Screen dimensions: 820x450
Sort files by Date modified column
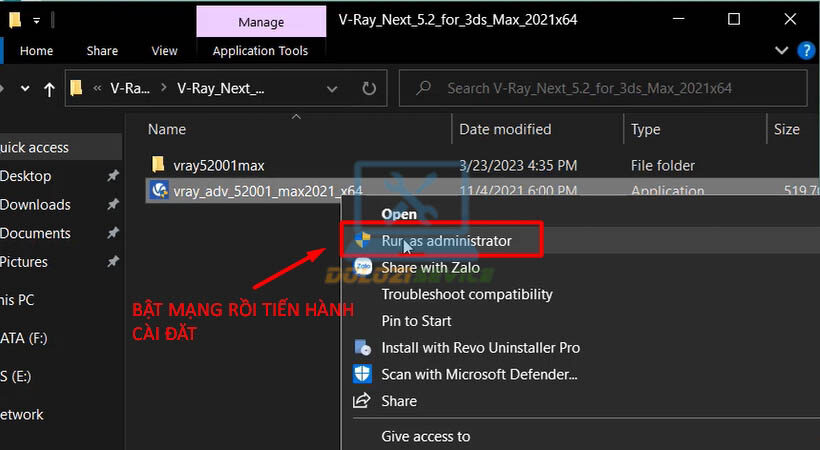505,129
